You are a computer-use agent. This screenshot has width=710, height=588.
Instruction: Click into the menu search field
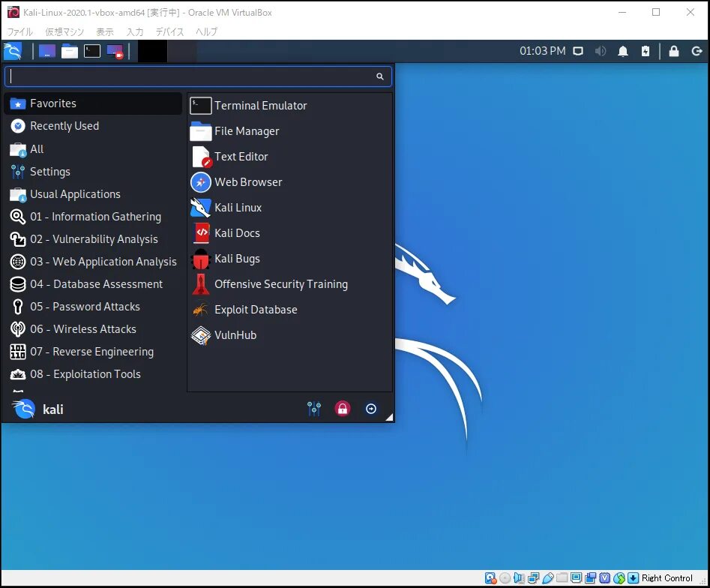click(199, 76)
